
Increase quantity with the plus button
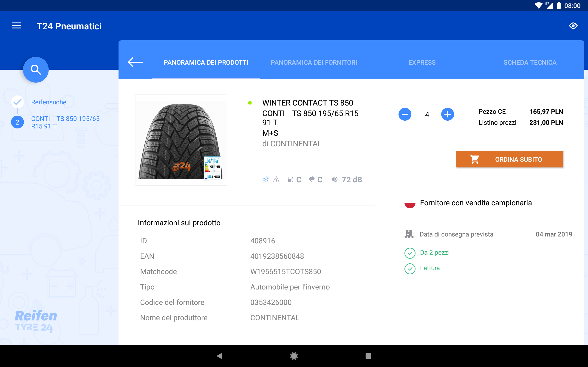447,114
